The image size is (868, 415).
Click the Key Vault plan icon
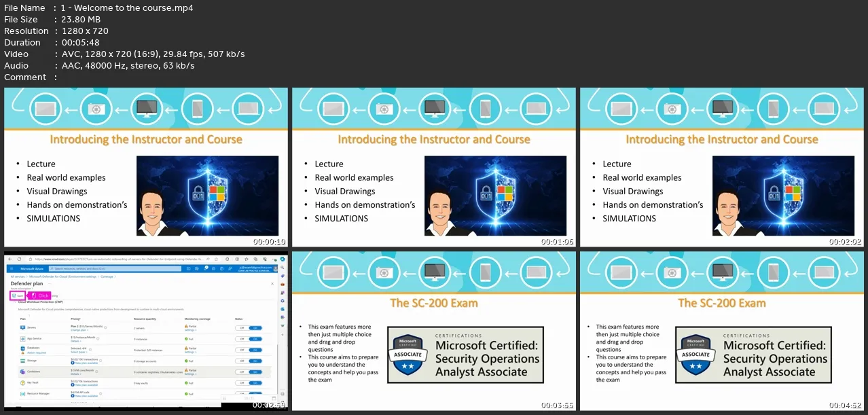tap(22, 382)
